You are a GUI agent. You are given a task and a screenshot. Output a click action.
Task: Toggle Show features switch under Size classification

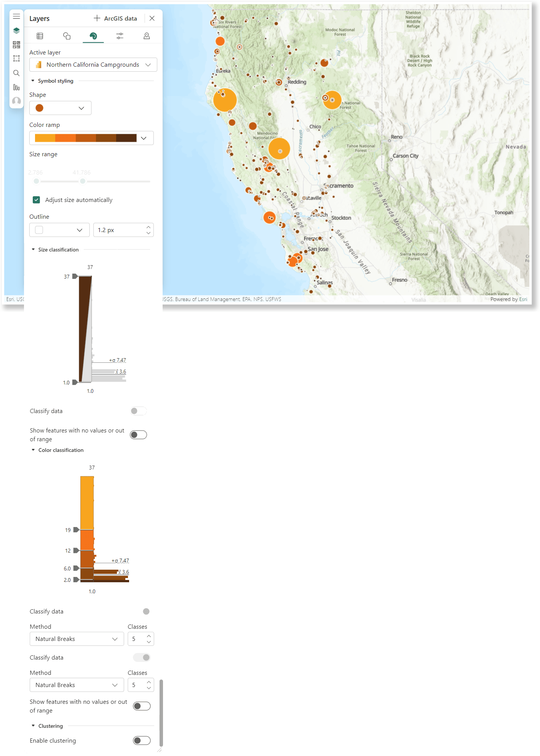pyautogui.click(x=138, y=435)
